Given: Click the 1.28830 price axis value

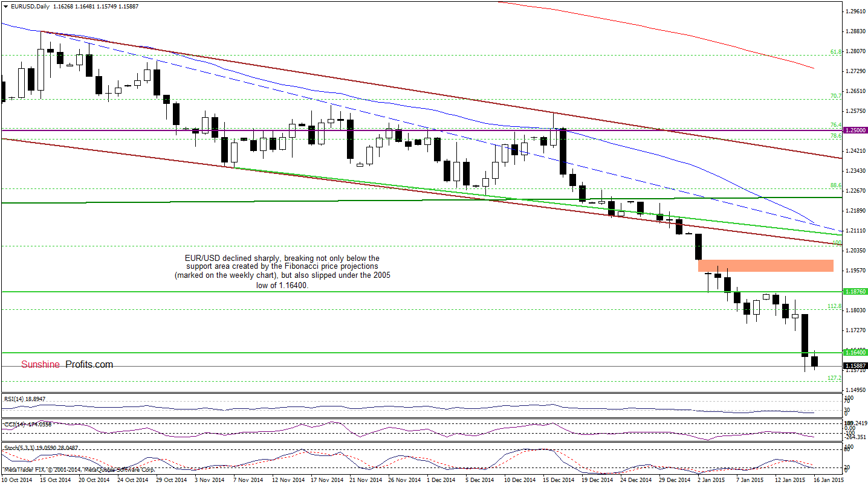Looking at the screenshot, I should [x=857, y=31].
